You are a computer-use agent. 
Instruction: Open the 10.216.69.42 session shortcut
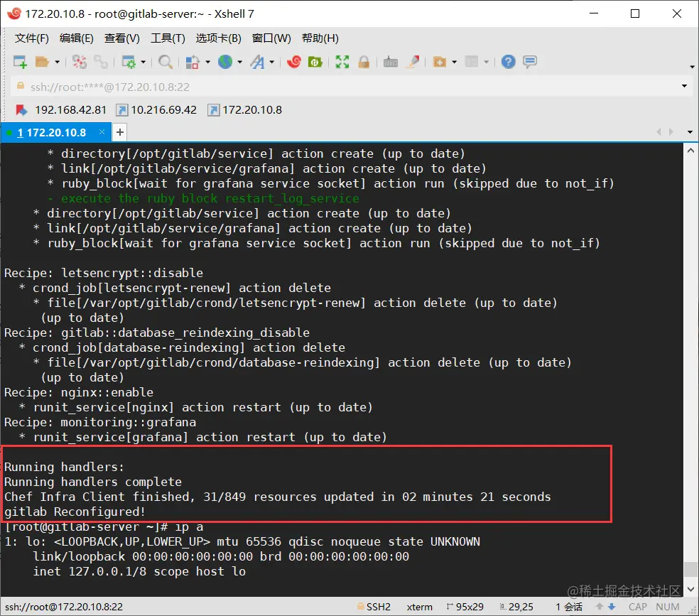pos(156,110)
